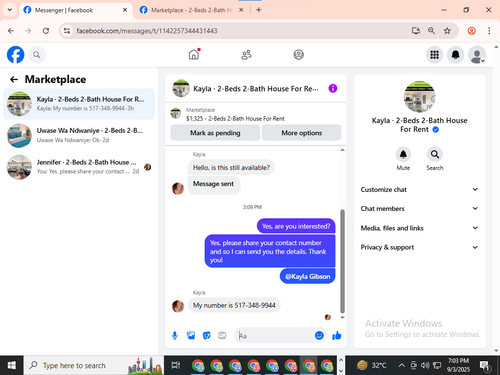Click the Windows taskbar search box
This screenshot has width=500, height=375.
(94, 366)
